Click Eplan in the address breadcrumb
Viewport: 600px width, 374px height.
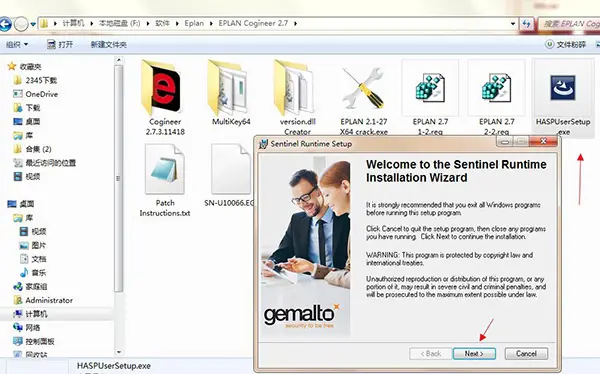click(x=194, y=23)
